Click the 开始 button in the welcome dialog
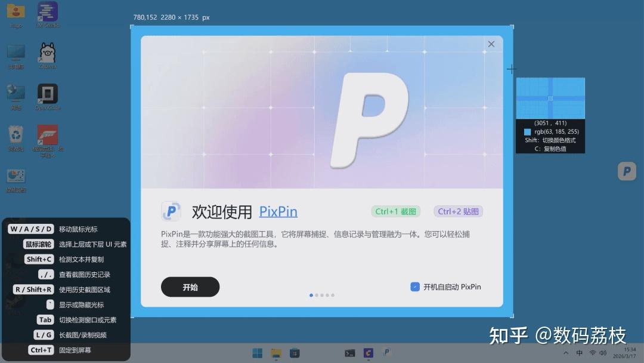The width and height of the screenshot is (644, 363). point(190,287)
